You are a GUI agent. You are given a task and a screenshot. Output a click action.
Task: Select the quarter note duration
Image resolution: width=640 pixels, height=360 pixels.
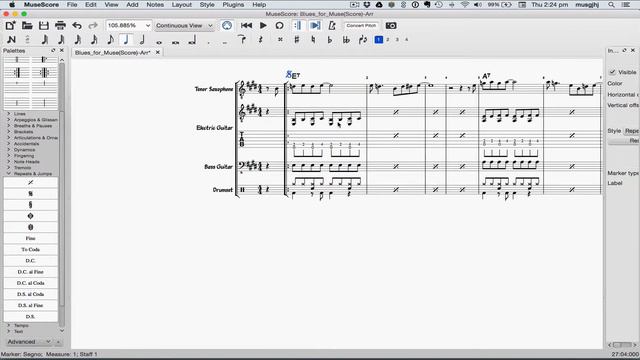[x=126, y=40]
